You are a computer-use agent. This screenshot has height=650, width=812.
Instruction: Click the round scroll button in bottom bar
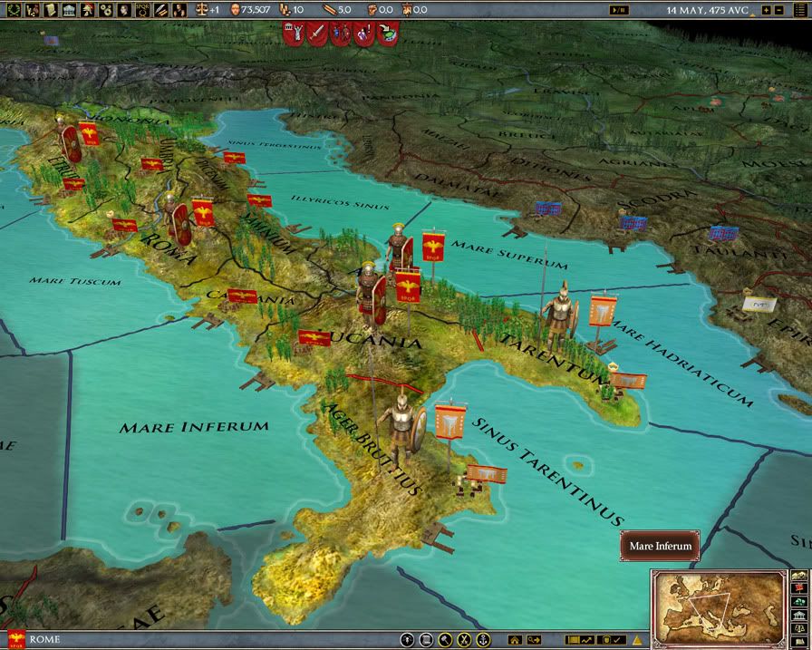click(x=426, y=640)
